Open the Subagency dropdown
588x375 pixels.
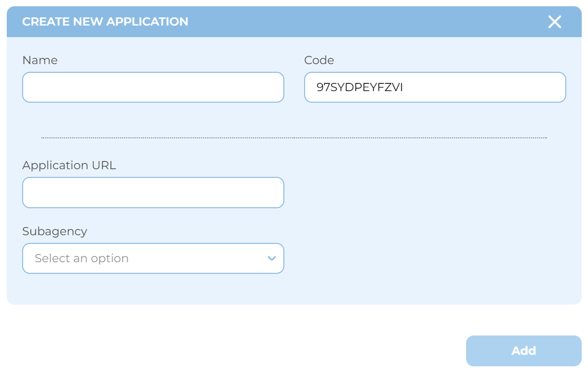point(153,258)
